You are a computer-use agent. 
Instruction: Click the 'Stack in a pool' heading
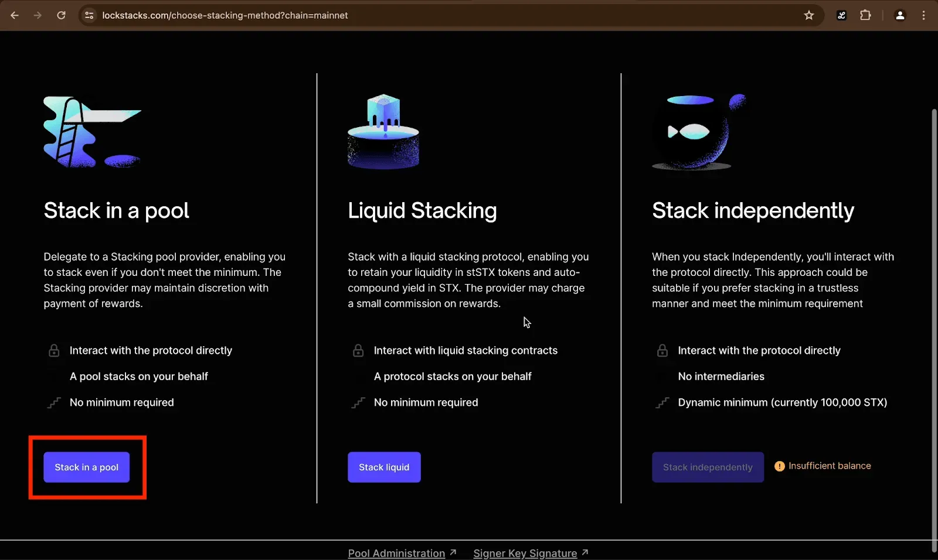point(116,210)
